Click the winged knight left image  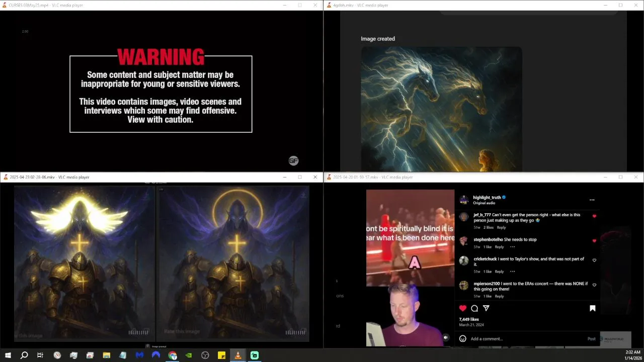click(x=84, y=263)
